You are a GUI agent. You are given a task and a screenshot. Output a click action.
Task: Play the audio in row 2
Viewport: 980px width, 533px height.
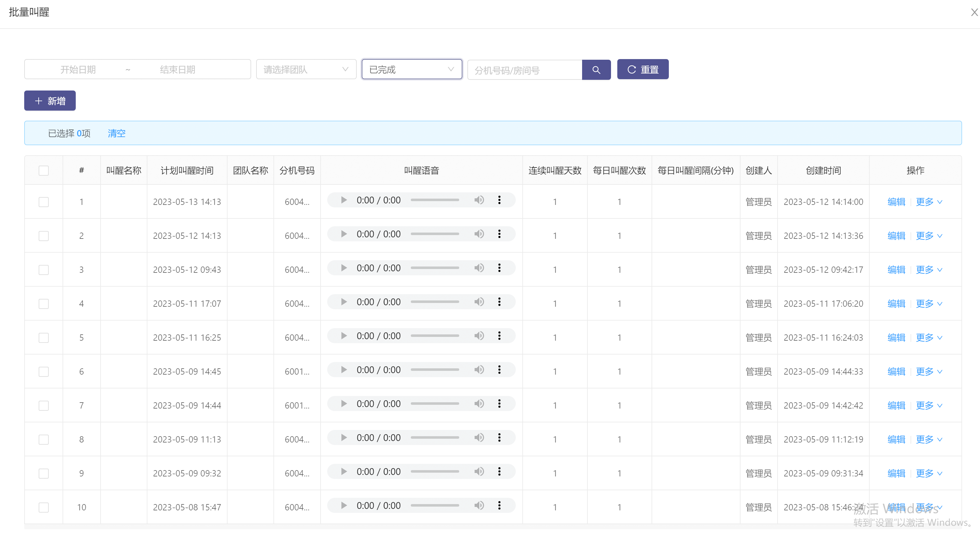click(344, 234)
